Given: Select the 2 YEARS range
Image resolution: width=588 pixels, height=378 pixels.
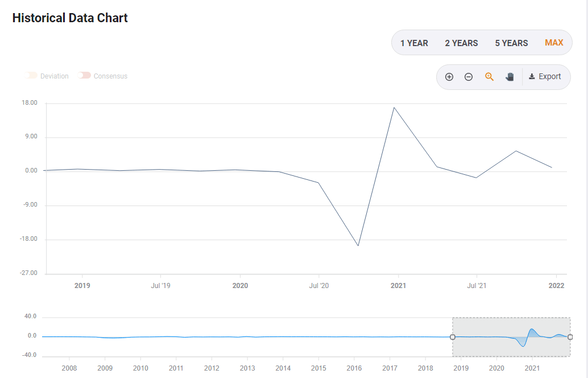Looking at the screenshot, I should coord(461,43).
